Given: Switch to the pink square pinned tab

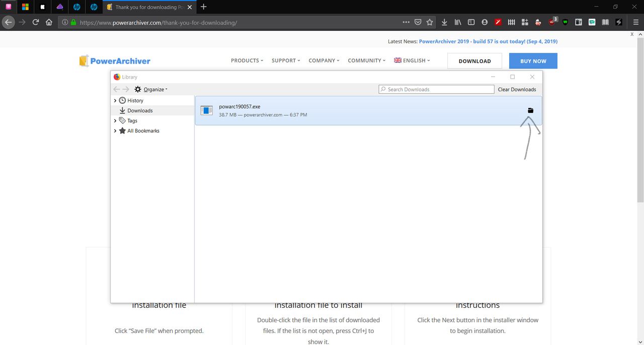Looking at the screenshot, I should coord(8,7).
